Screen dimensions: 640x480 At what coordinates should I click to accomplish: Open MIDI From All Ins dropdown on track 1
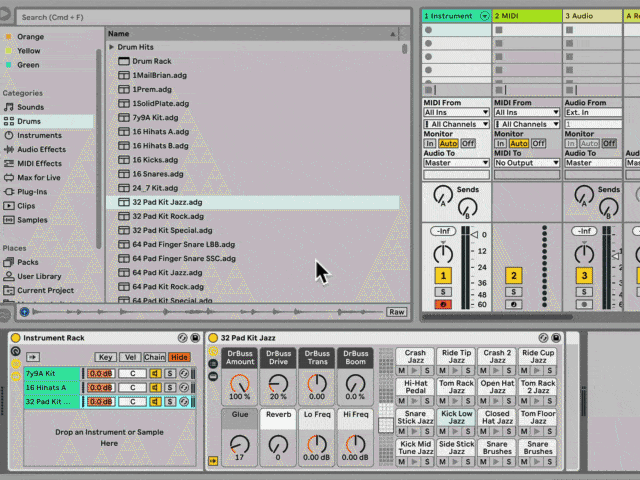point(456,112)
